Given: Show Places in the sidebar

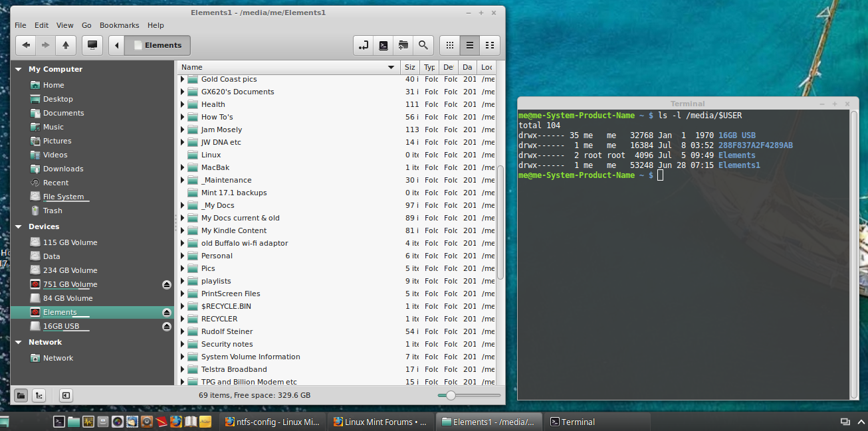Looking at the screenshot, I should point(21,395).
